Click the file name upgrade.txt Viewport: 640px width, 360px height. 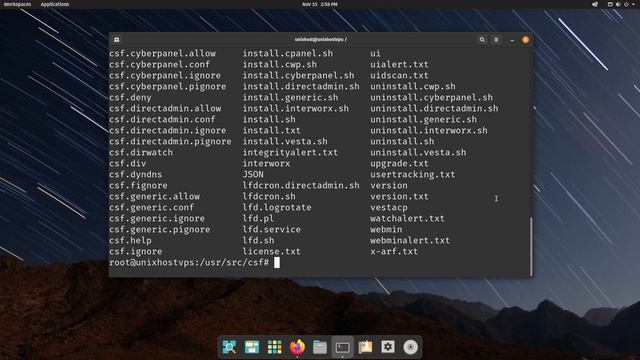(x=399, y=164)
